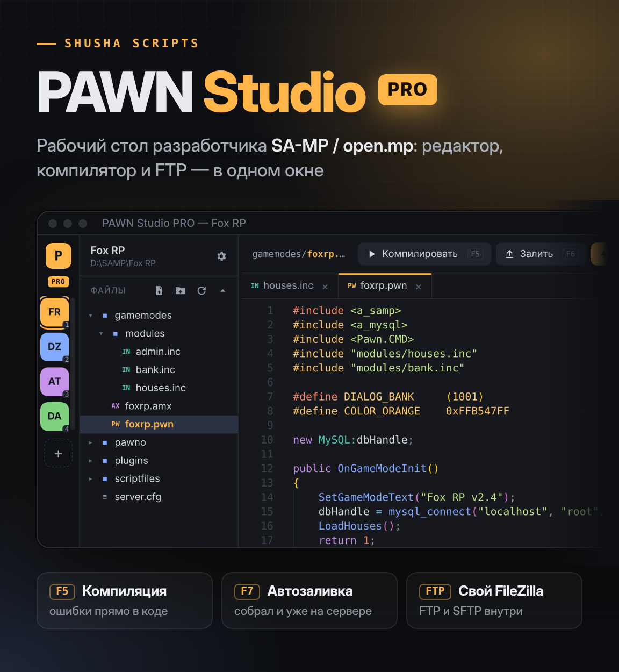Close the houses.inc tab
Image resolution: width=619 pixels, height=672 pixels.
click(325, 287)
